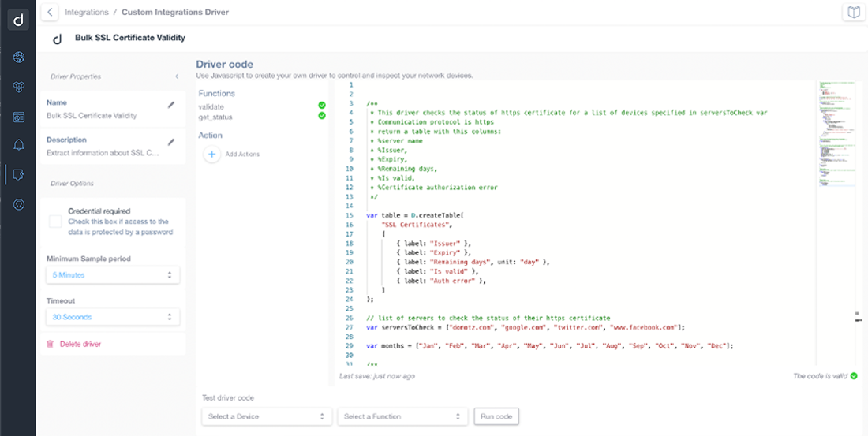Open the alerts bell icon in sidebar
Image resolution: width=868 pixels, height=436 pixels.
pos(18,146)
